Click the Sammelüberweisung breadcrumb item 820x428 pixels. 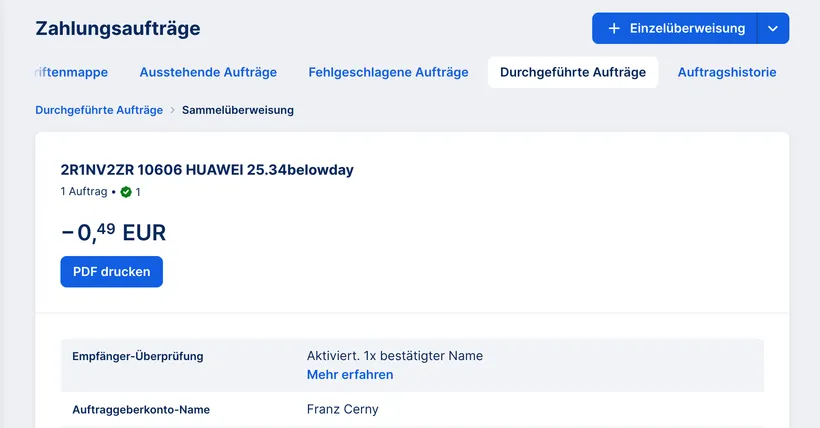(x=238, y=110)
